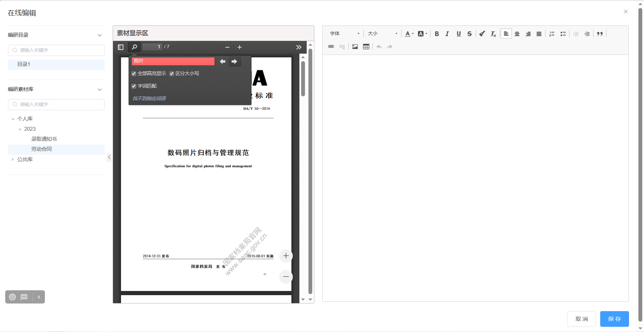This screenshot has height=332, width=644.
Task: Open the text color dropdown
Action: pyautogui.click(x=409, y=34)
